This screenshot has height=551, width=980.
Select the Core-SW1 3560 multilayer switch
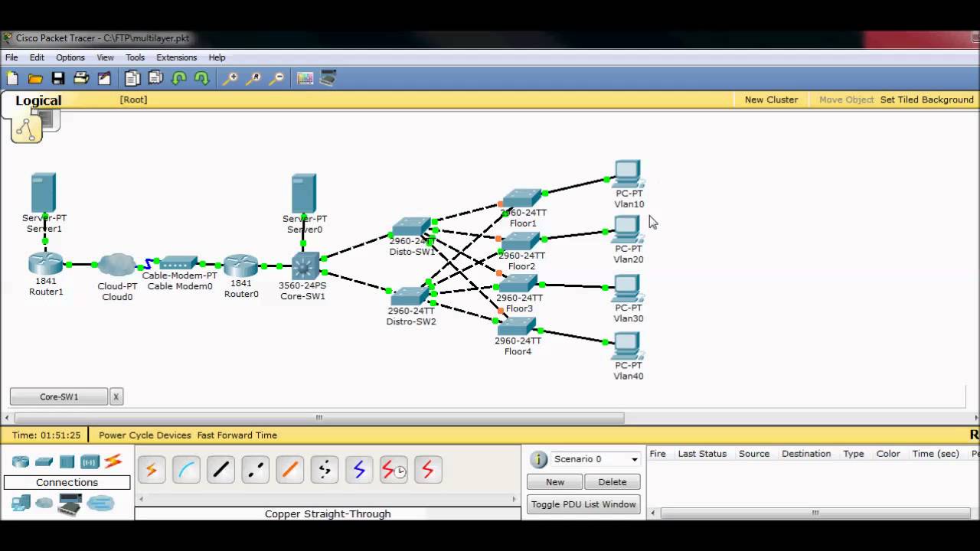click(304, 266)
